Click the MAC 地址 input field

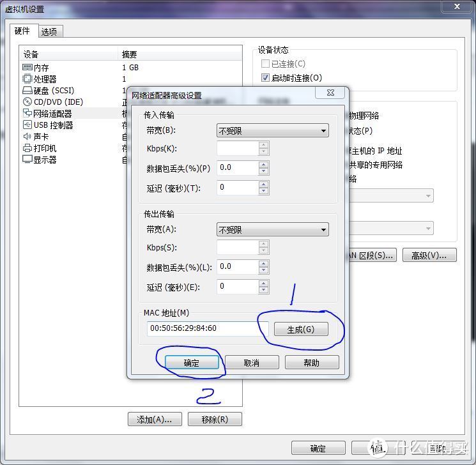click(208, 328)
